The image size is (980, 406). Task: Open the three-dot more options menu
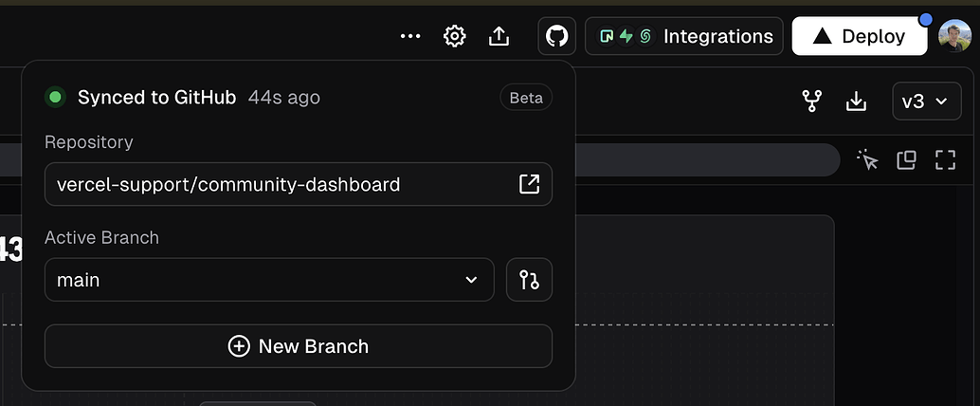(410, 36)
